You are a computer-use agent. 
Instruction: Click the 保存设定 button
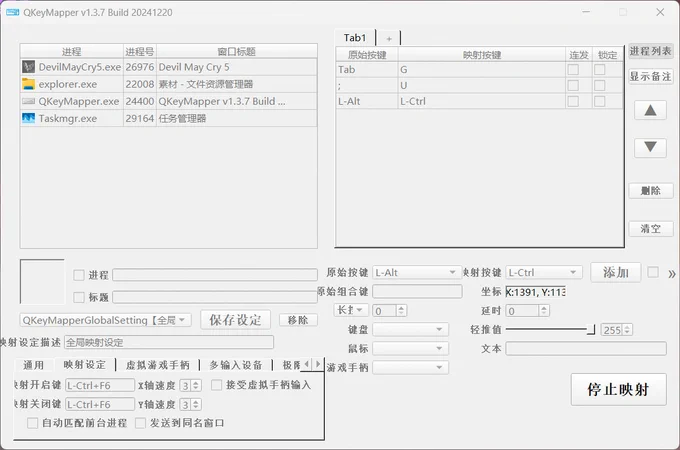[235, 320]
